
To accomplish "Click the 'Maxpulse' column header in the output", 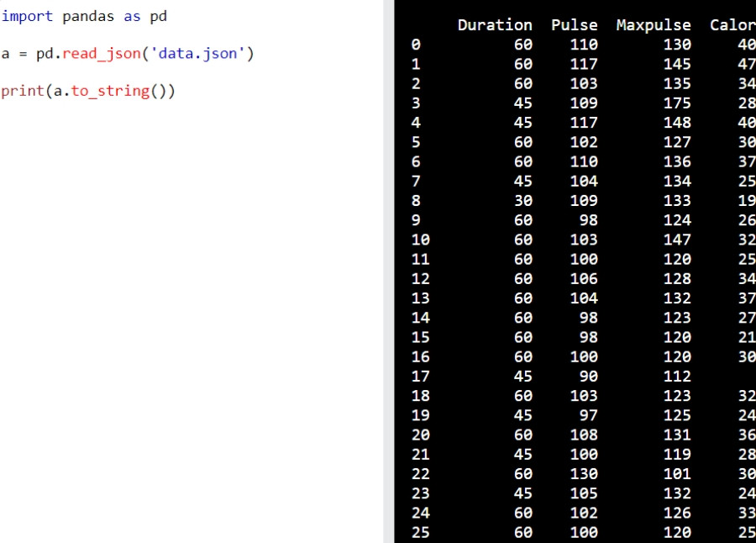I will pyautogui.click(x=654, y=25).
